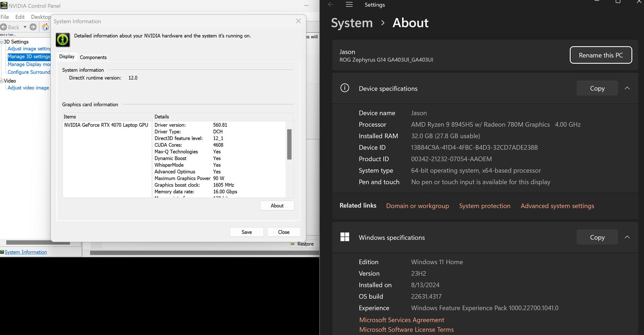The height and width of the screenshot is (335, 644).
Task: Click the Device specifications info icon
Action: coord(344,88)
